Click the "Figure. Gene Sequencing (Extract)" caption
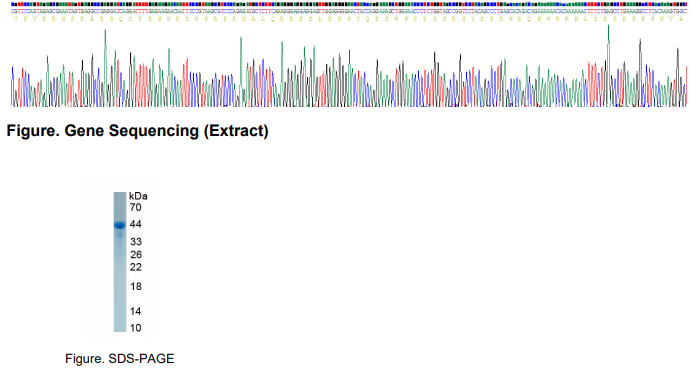693x370 pixels. [137, 131]
